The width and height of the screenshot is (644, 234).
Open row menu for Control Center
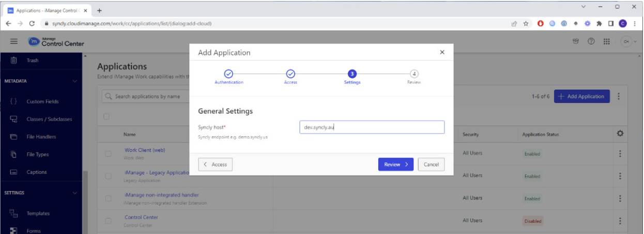620,221
